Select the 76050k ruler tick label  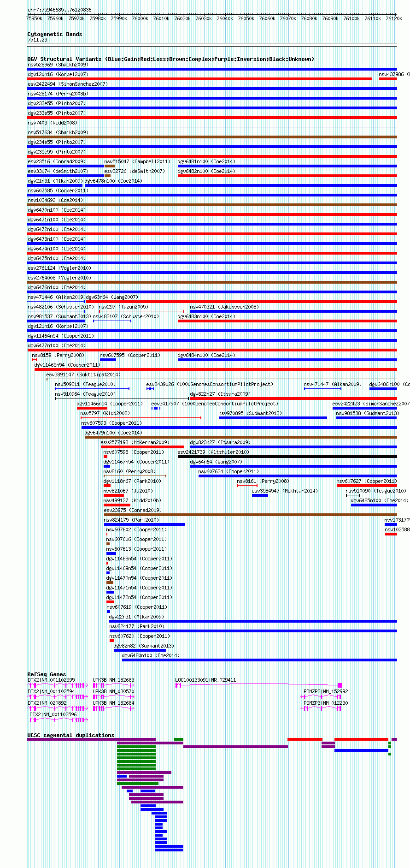point(246,18)
